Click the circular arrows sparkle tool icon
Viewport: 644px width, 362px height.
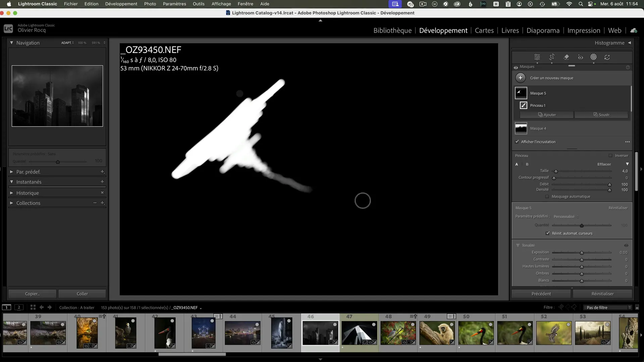click(x=607, y=57)
